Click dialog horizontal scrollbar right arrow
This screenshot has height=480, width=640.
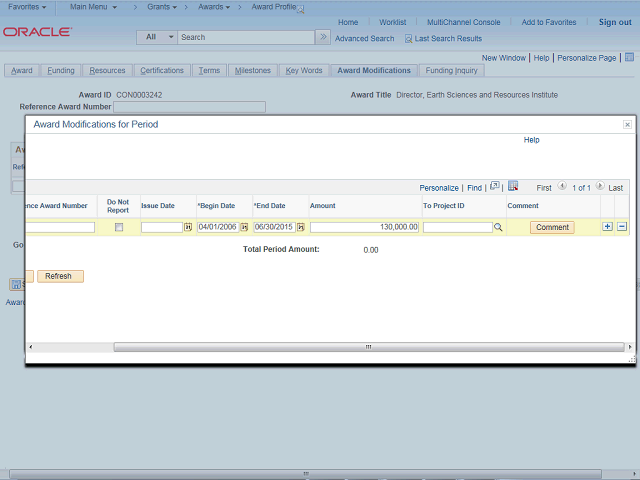coord(630,347)
